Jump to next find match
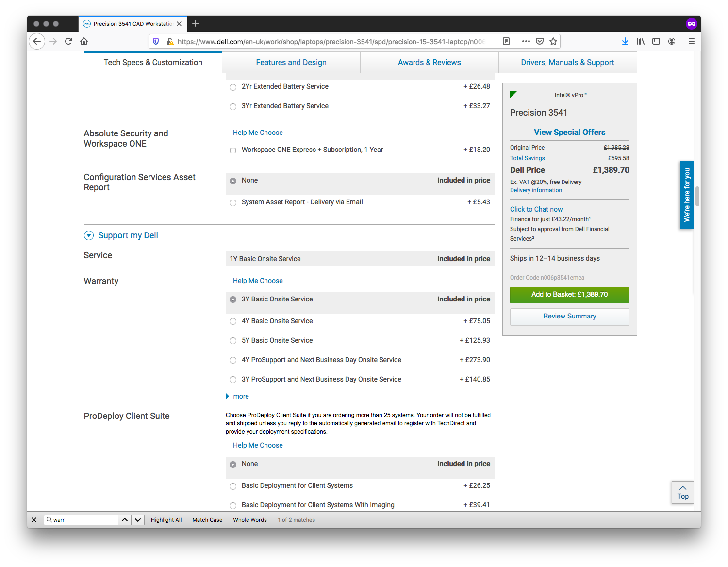Image resolution: width=728 pixels, height=567 pixels. tap(138, 520)
